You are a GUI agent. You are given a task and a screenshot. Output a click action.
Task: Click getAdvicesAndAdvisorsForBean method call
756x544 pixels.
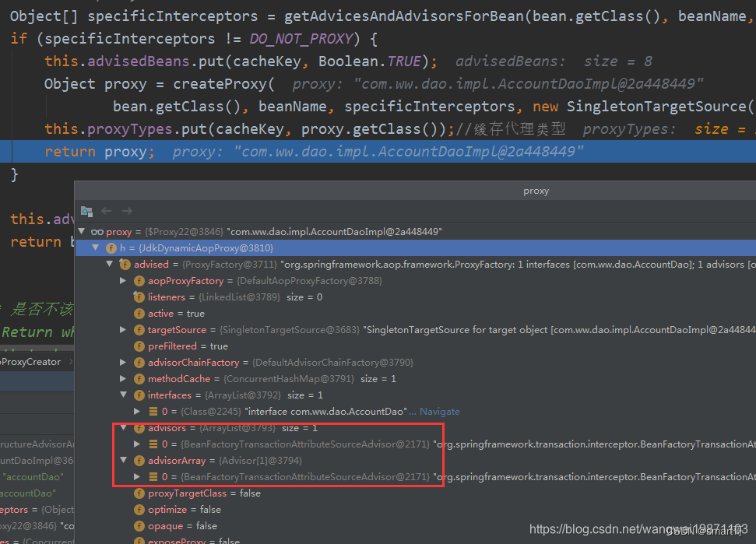point(403,16)
